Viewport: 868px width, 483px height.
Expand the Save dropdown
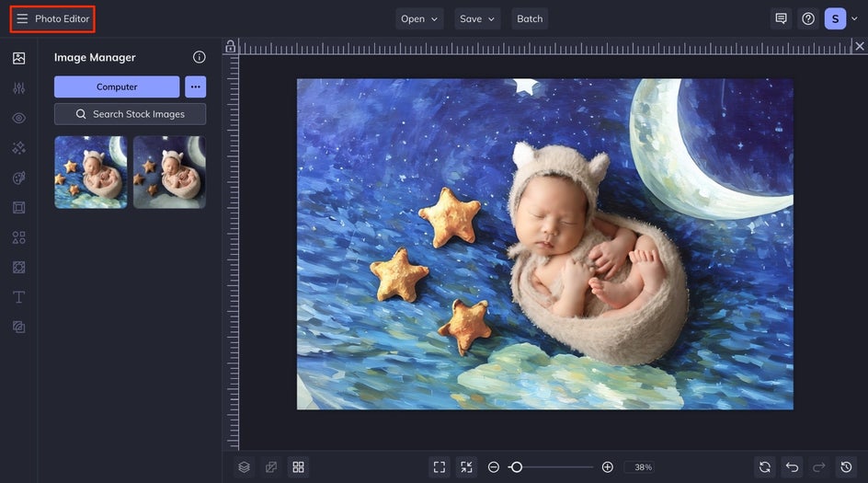click(x=477, y=18)
